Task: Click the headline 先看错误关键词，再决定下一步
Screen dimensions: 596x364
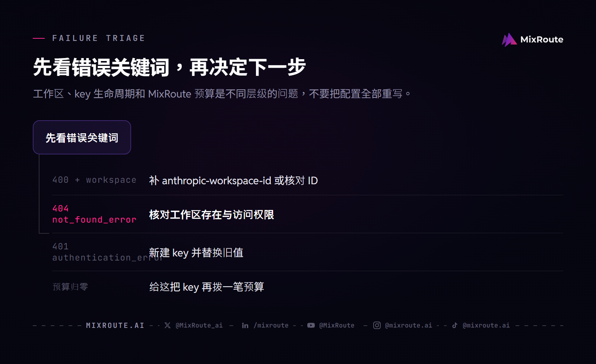Action: 169,67
